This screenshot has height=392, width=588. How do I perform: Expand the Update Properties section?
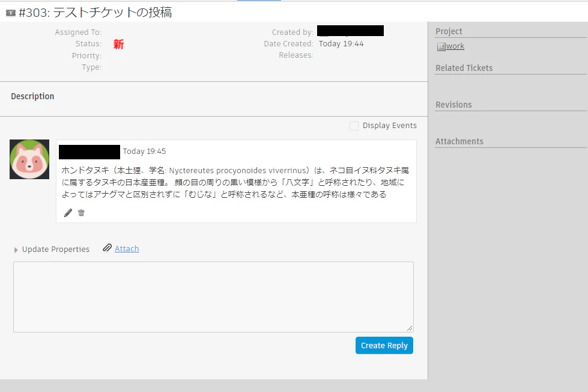52,250
